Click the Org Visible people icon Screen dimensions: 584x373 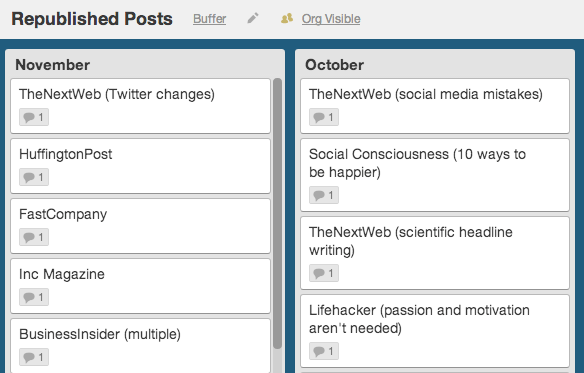(287, 18)
